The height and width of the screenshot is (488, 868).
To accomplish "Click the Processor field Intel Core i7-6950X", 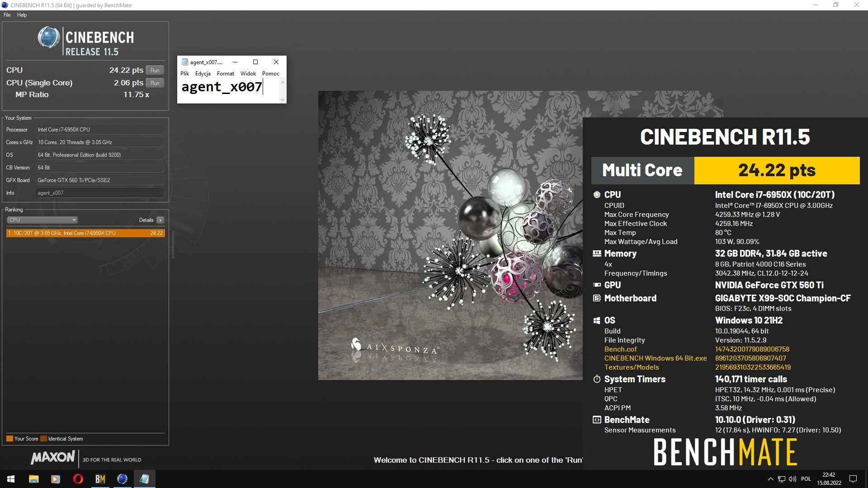I will pyautogui.click(x=99, y=130).
